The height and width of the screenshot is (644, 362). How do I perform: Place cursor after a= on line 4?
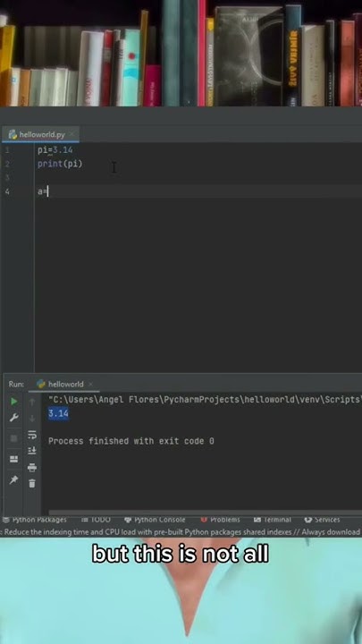(48, 191)
